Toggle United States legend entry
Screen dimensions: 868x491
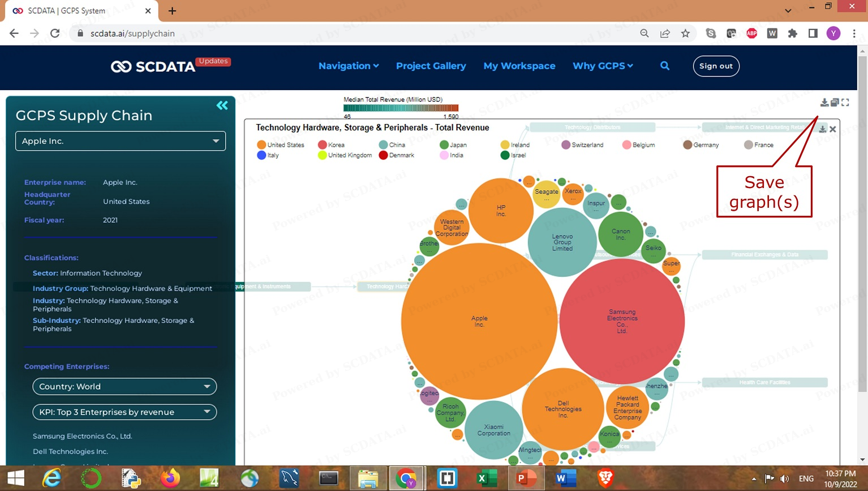pyautogui.click(x=281, y=145)
